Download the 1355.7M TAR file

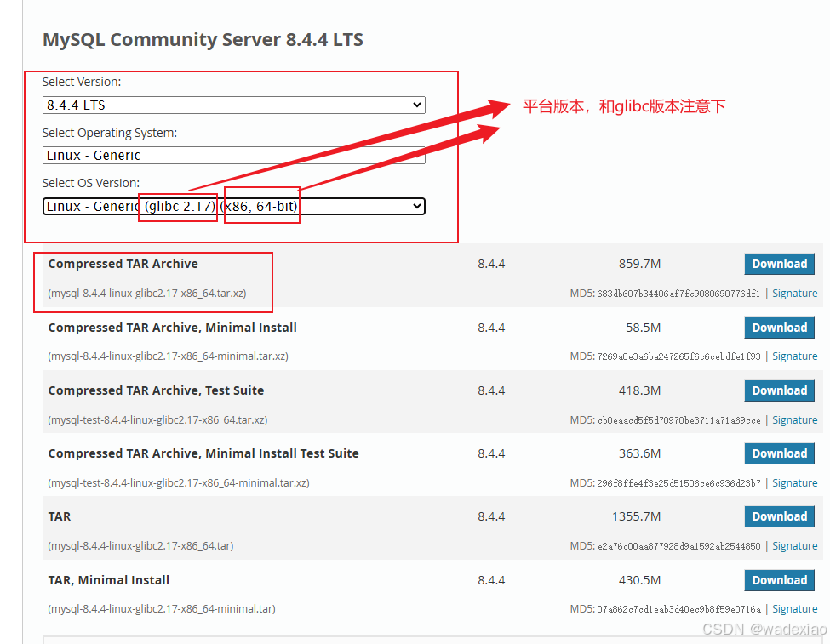[779, 516]
